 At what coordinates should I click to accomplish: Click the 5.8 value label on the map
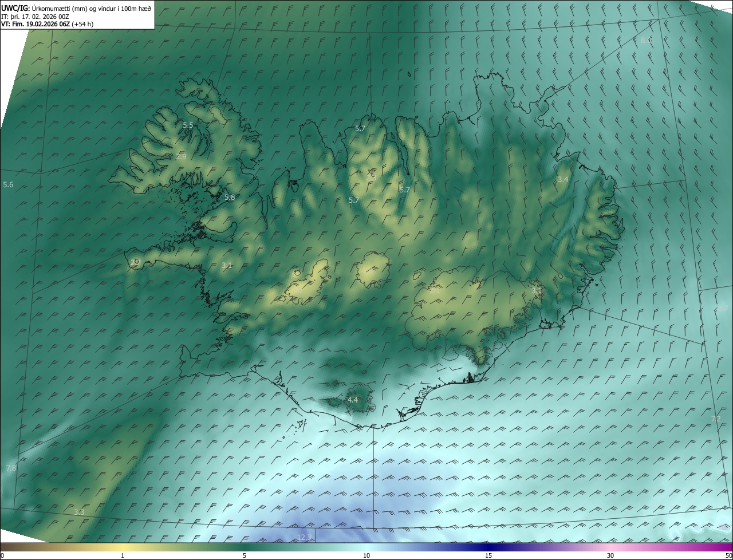point(230,197)
